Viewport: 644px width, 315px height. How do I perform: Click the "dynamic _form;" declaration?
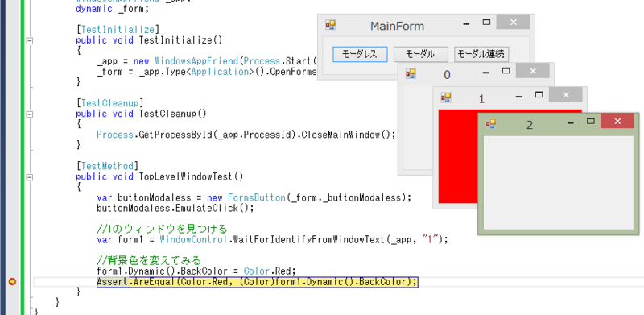pyautogui.click(x=113, y=9)
